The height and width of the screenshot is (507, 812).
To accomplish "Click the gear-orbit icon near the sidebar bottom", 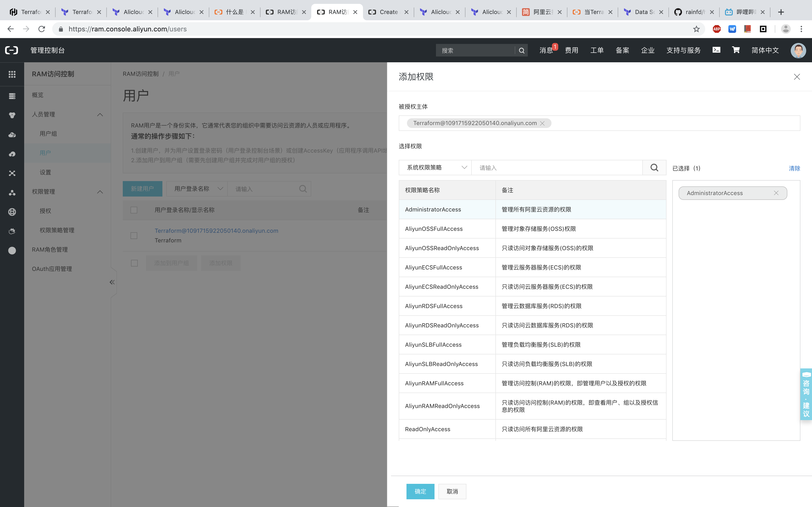I will pyautogui.click(x=12, y=231).
